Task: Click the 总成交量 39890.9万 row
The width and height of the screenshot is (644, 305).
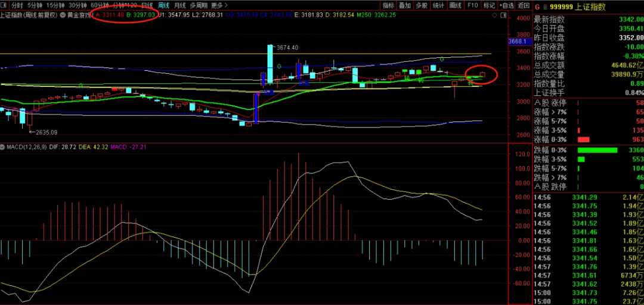Action: [588, 74]
